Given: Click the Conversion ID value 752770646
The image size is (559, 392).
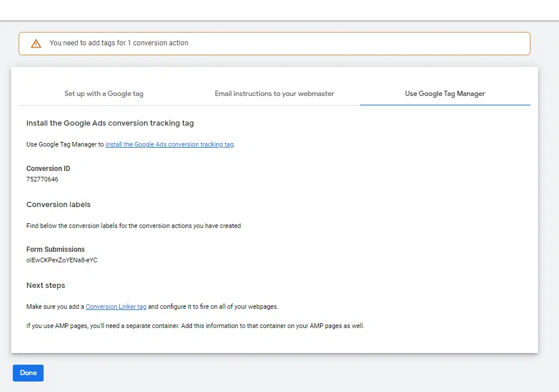Looking at the screenshot, I should pos(42,179).
